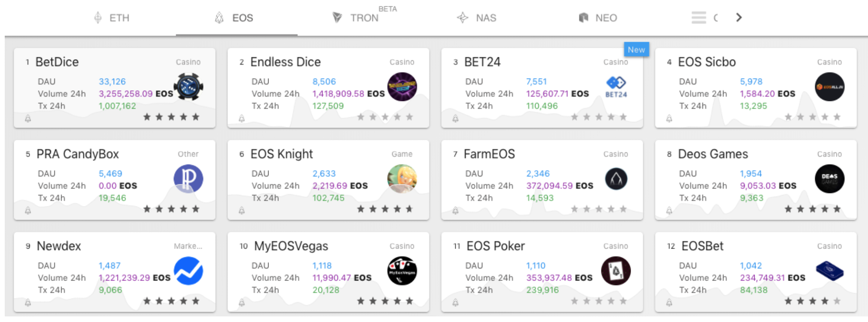The image size is (868, 322).
Task: Click the New badge on BET24 card
Action: (636, 50)
